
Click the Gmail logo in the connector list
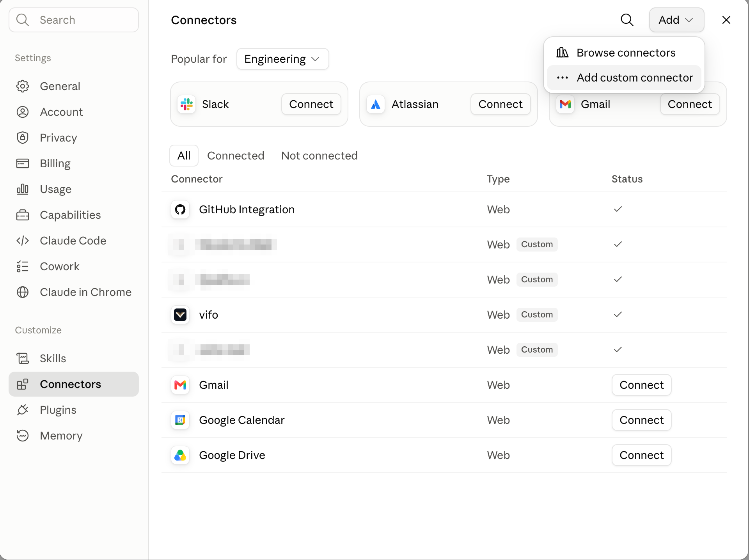tap(180, 385)
